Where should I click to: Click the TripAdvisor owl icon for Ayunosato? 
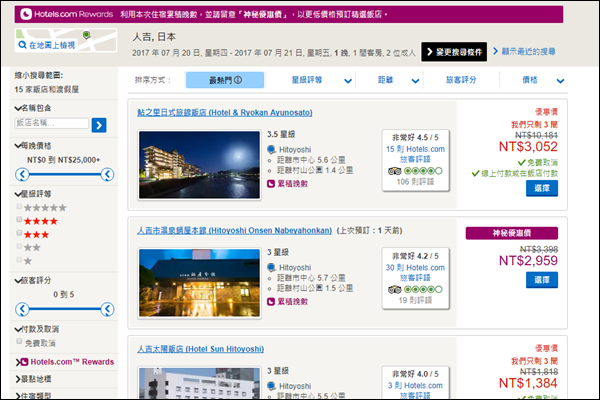(x=395, y=171)
